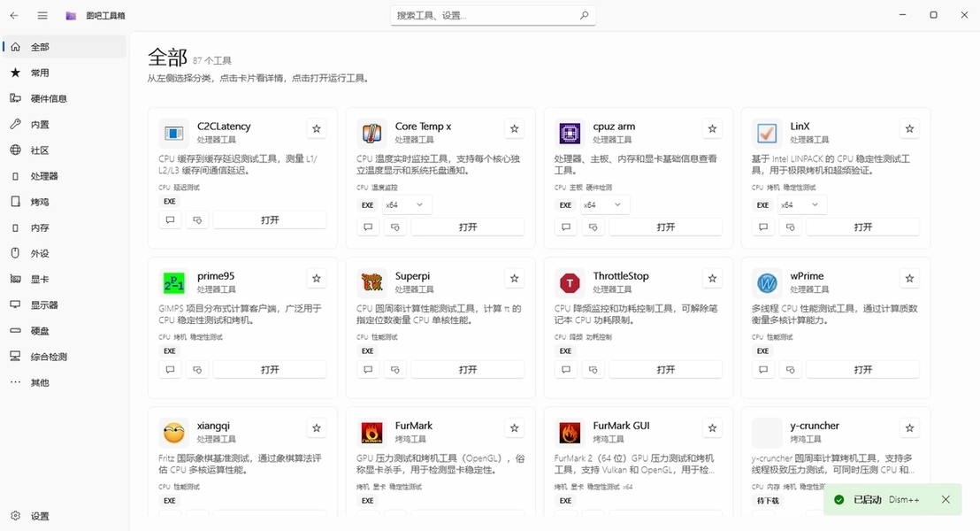This screenshot has width=980, height=531.
Task: Open the 内置 built-in tools section
Action: [65, 125]
